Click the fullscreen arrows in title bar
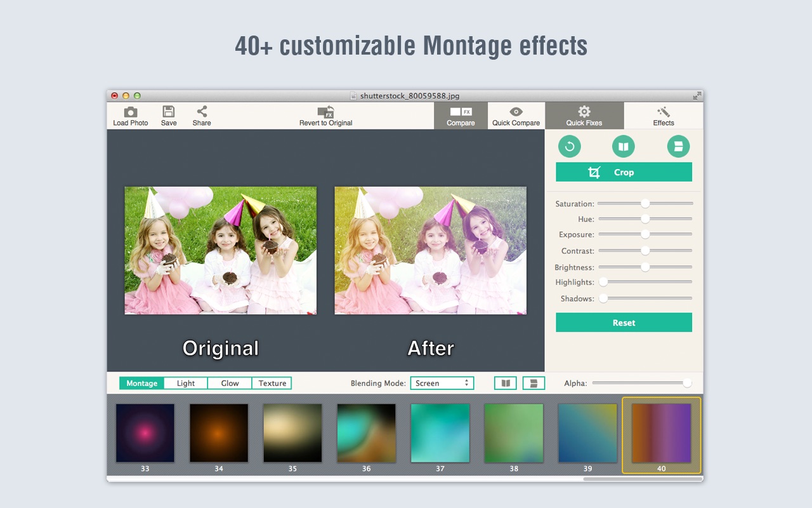 click(697, 96)
